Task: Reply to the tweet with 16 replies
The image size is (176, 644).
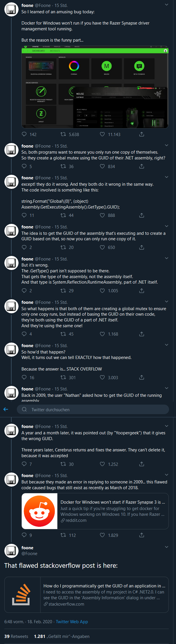Action: coord(24,377)
